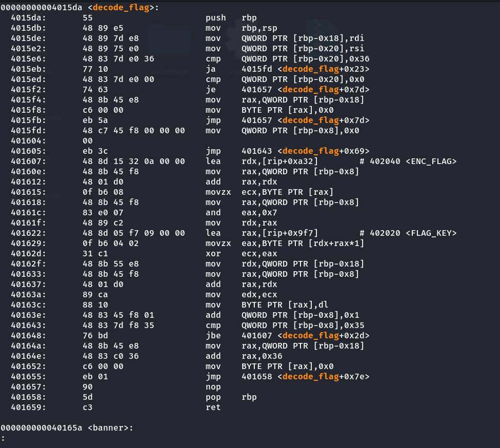
Task: Click the pager colon prompt
Action: click(x=3, y=438)
